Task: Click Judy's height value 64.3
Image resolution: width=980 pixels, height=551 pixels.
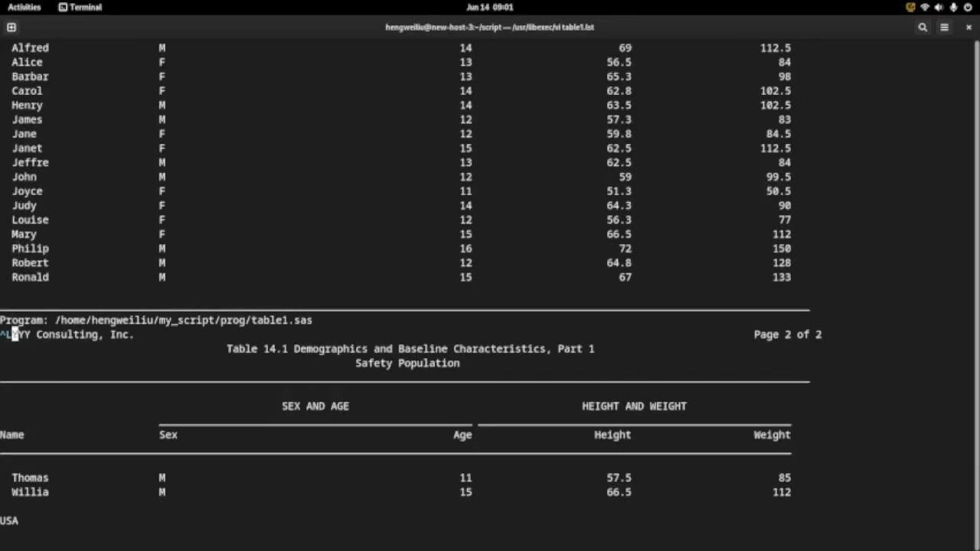Action: [x=619, y=205]
